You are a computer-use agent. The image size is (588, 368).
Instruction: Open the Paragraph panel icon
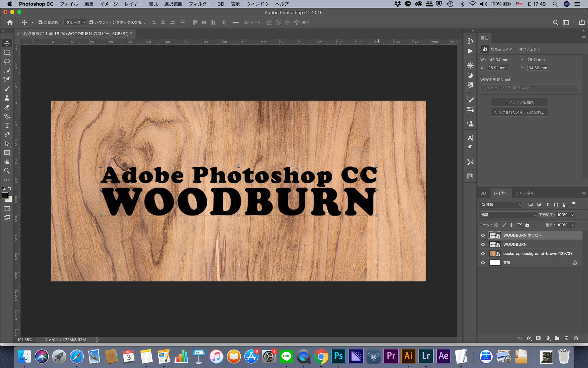point(470,148)
